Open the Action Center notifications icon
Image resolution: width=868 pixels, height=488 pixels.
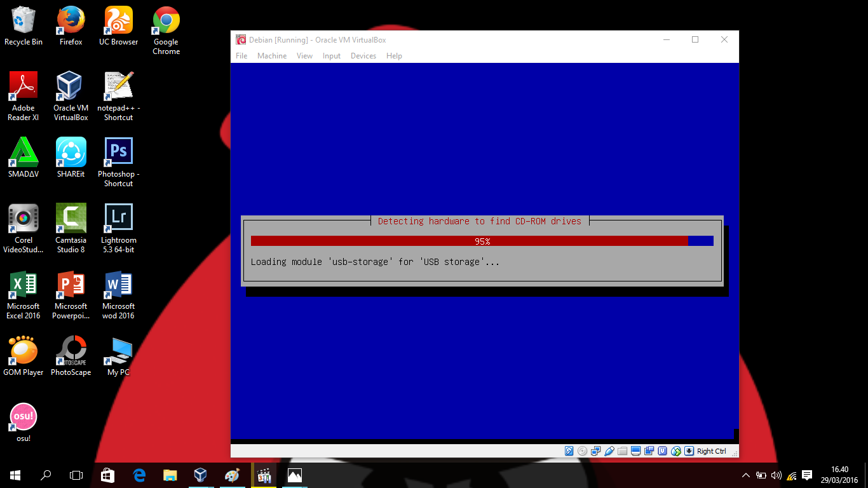807,475
